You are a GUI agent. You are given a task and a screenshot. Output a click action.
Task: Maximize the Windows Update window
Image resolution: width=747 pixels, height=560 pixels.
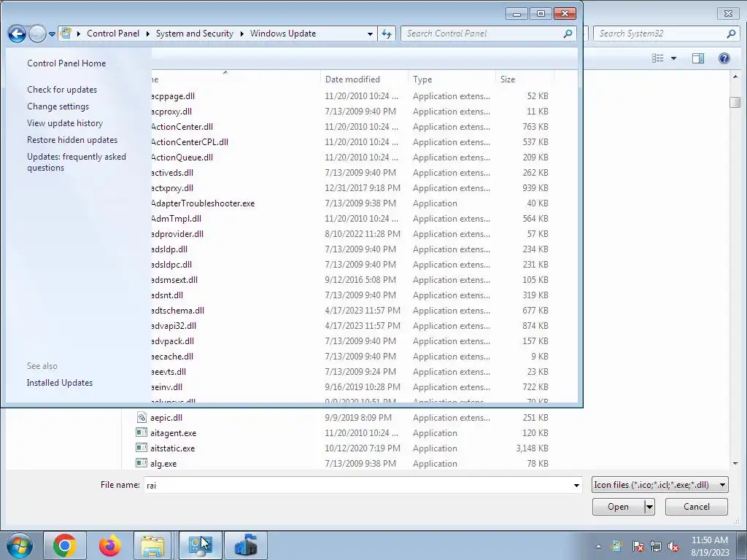(541, 13)
